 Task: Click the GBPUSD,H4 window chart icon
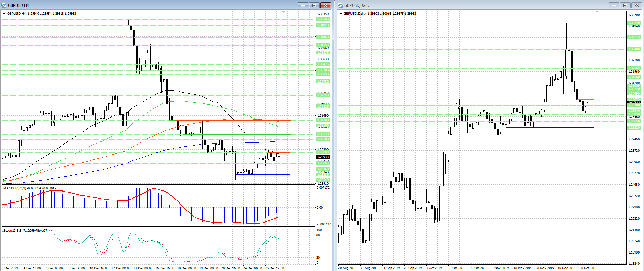tap(4, 5)
